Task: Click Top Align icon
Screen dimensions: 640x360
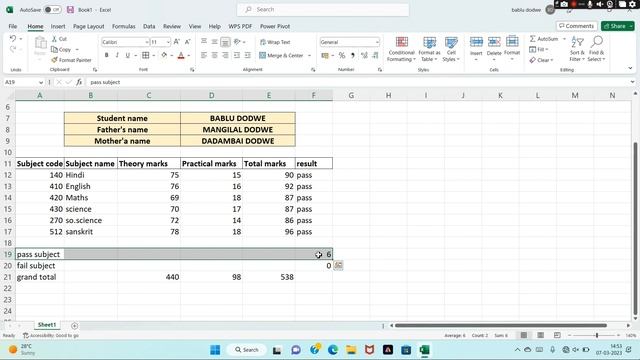Action: 204,42
